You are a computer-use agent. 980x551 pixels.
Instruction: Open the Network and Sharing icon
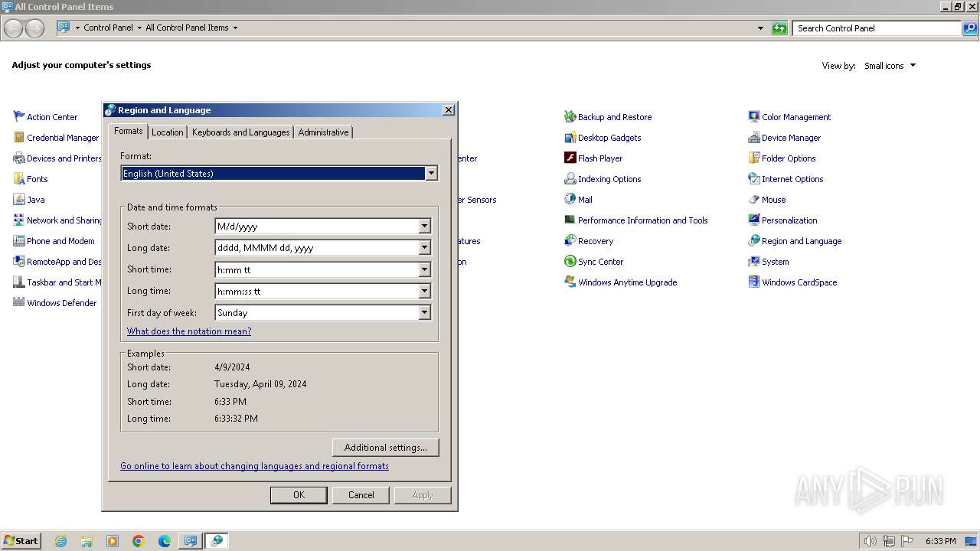click(19, 220)
